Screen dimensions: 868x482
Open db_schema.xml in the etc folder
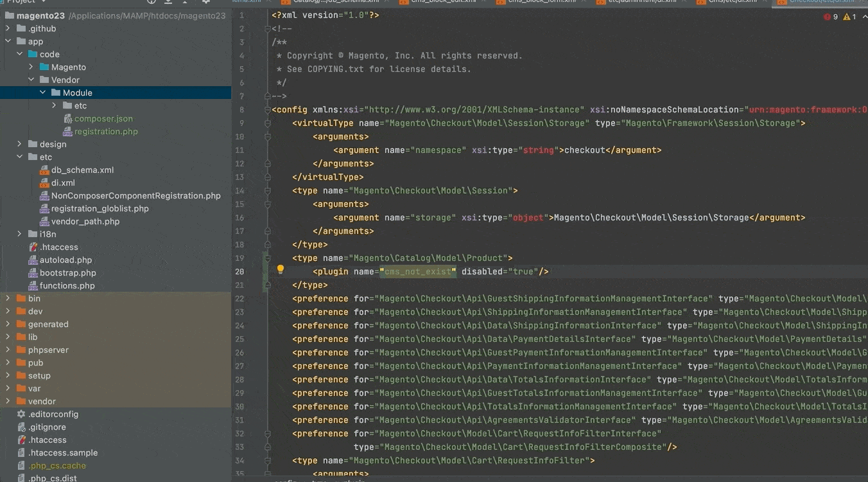tap(82, 170)
